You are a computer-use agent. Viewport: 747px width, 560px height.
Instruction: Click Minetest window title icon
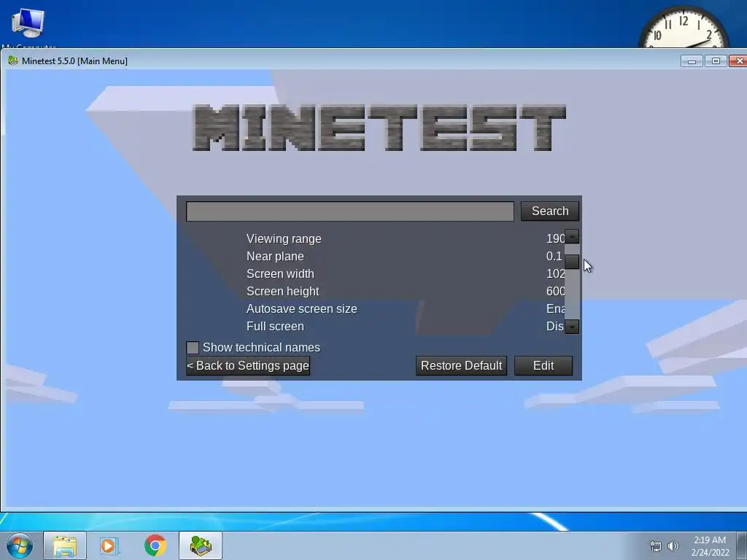[13, 61]
